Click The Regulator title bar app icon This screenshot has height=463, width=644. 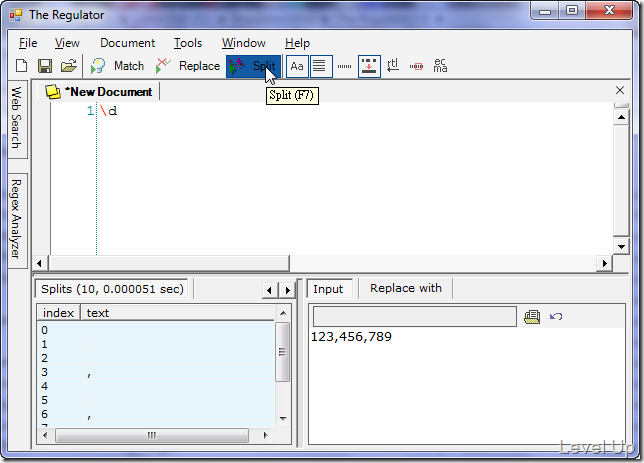16,15
